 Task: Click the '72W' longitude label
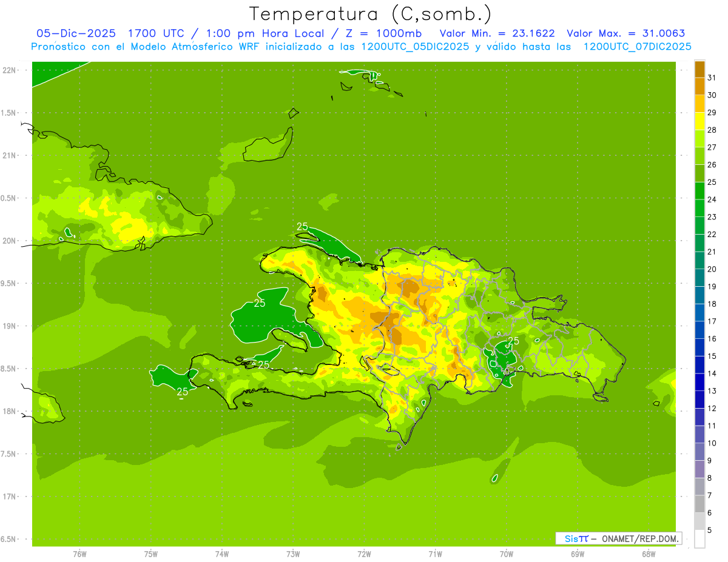[364, 554]
